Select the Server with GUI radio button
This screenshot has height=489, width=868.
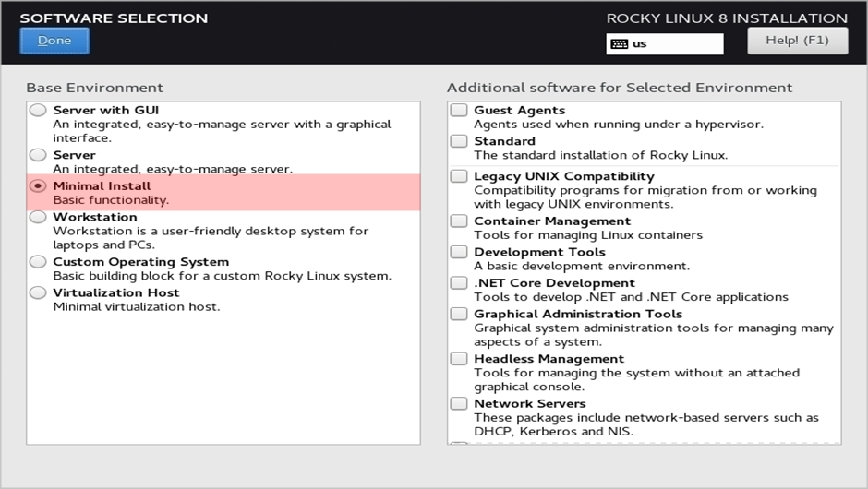pyautogui.click(x=38, y=110)
